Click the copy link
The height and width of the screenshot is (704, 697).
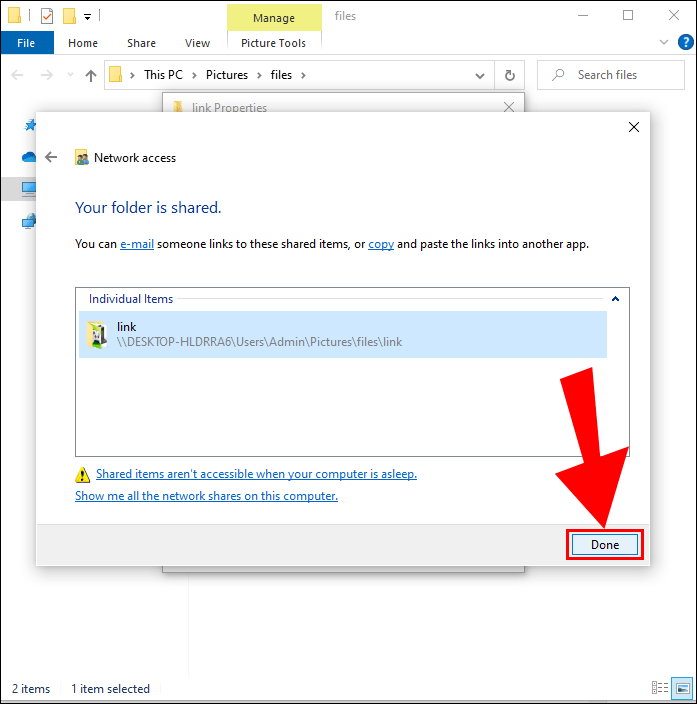[381, 244]
